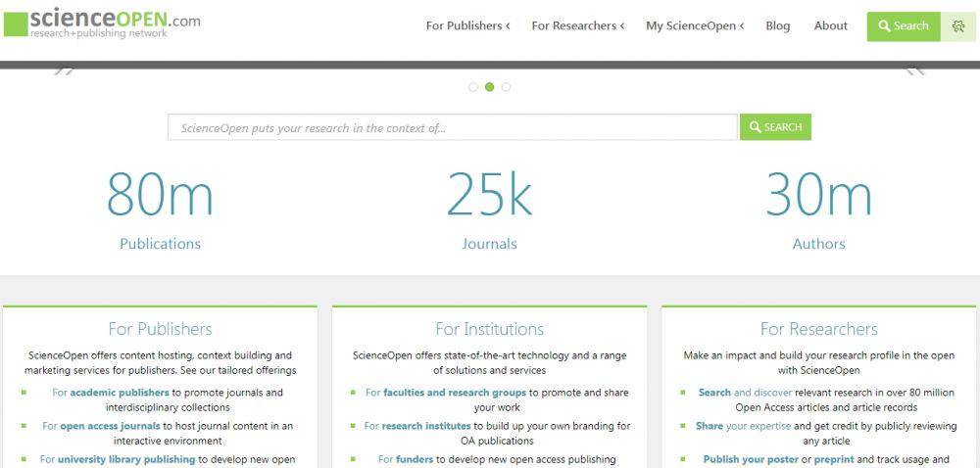Open the About page
Screen dimensions: 980x468
click(831, 26)
